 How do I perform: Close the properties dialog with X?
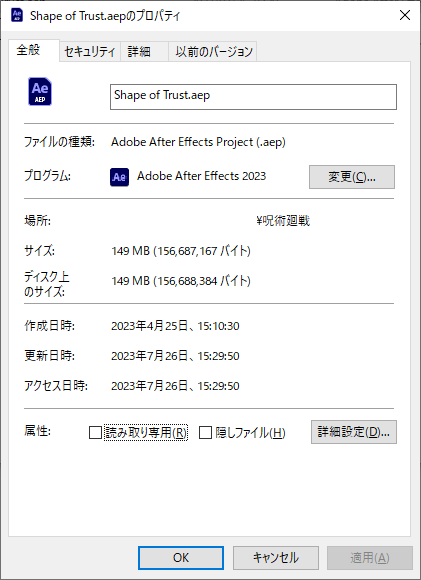(405, 15)
